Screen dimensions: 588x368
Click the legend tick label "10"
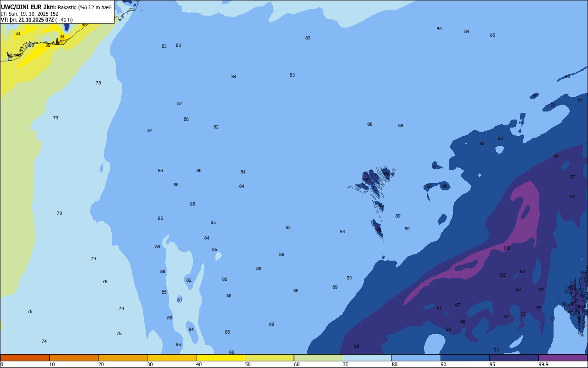pos(52,364)
